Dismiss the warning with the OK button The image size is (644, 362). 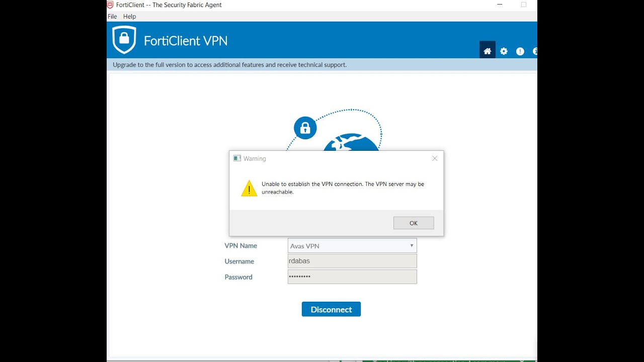click(x=413, y=223)
